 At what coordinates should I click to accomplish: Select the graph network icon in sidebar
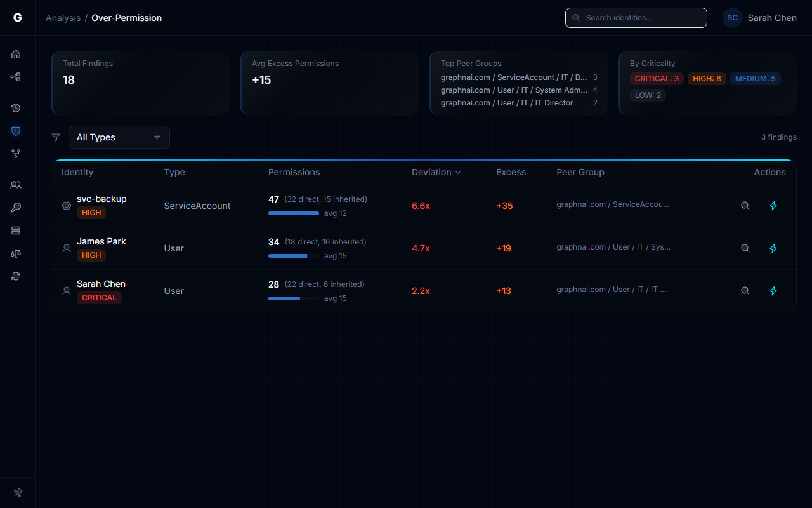pos(16,77)
